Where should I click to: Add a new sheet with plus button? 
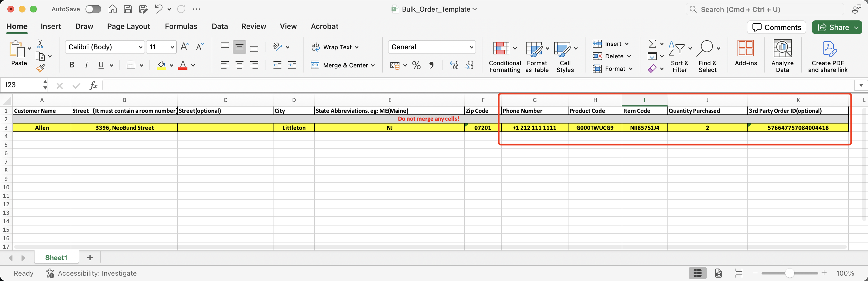(90, 258)
